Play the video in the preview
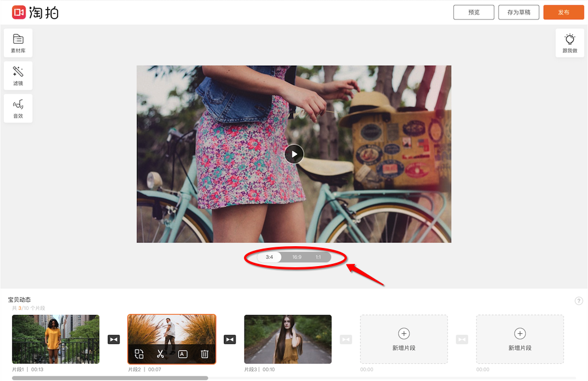The image size is (588, 381). point(294,154)
